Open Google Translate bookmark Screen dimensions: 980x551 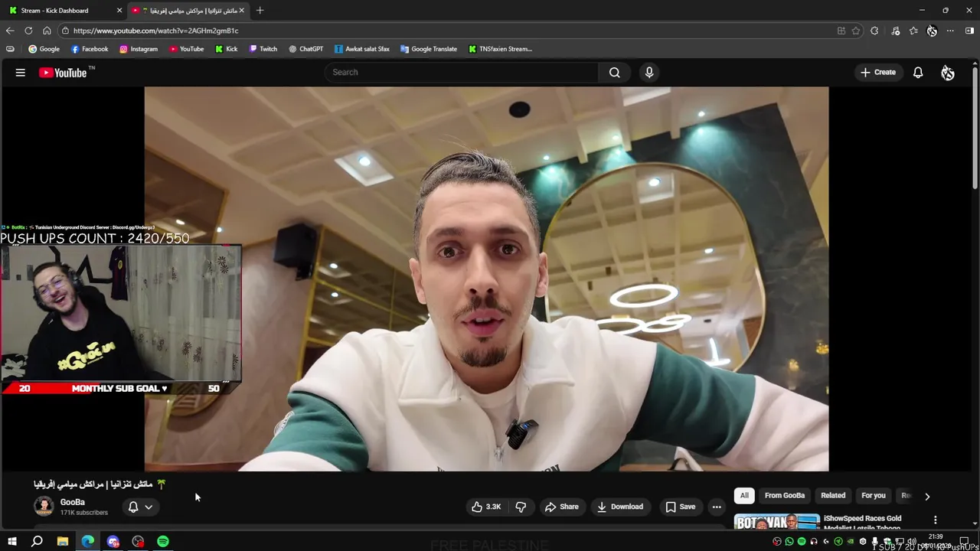[x=429, y=49]
